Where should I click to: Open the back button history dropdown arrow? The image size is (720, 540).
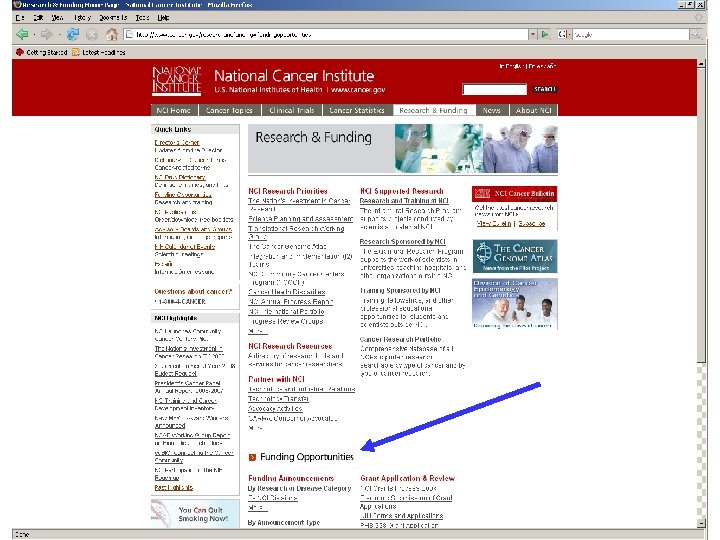coord(34,35)
